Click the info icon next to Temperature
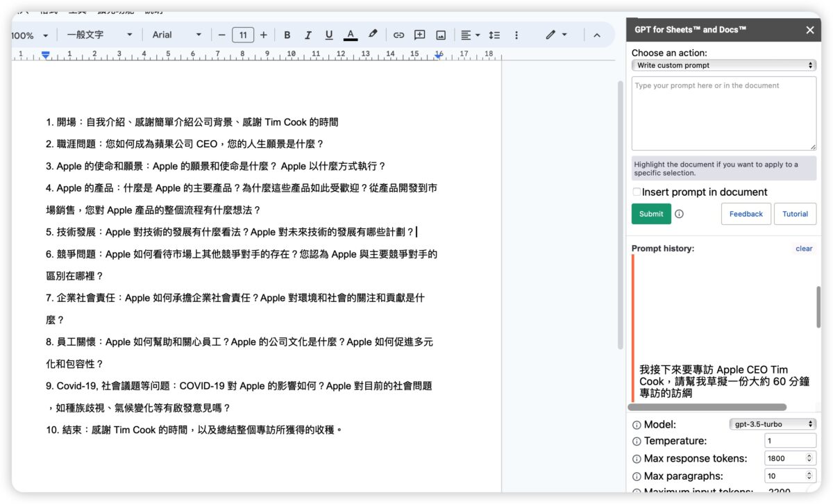The height and width of the screenshot is (504, 833). (637, 442)
